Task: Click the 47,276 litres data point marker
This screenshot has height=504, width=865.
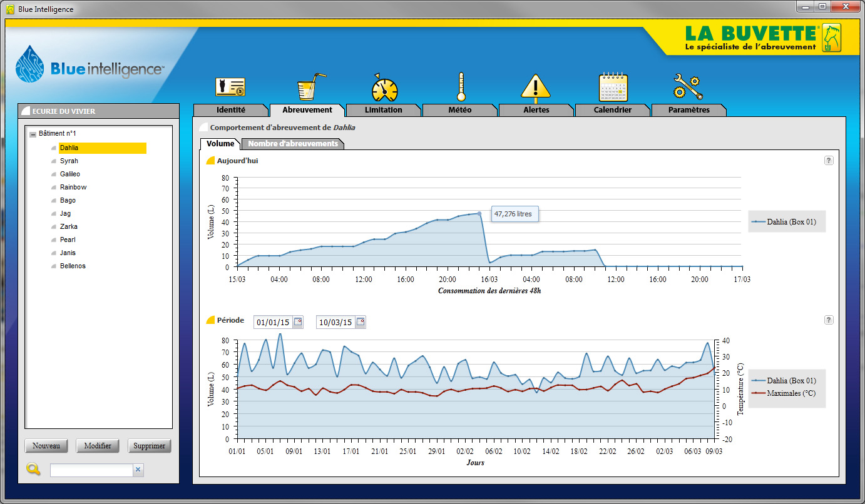Action: point(479,214)
